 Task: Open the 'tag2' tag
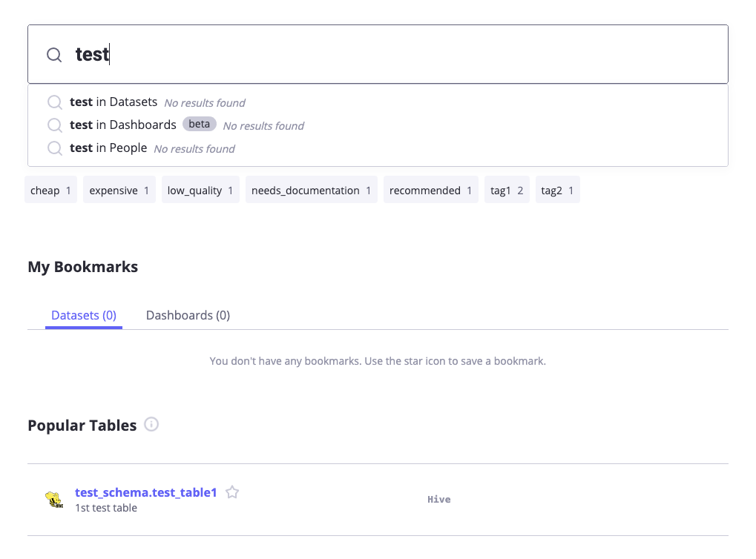pos(557,190)
